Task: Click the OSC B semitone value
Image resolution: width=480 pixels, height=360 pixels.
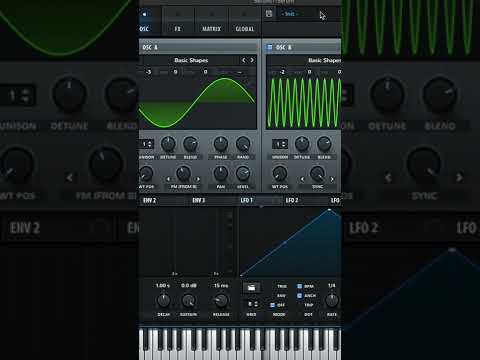Action: point(309,72)
